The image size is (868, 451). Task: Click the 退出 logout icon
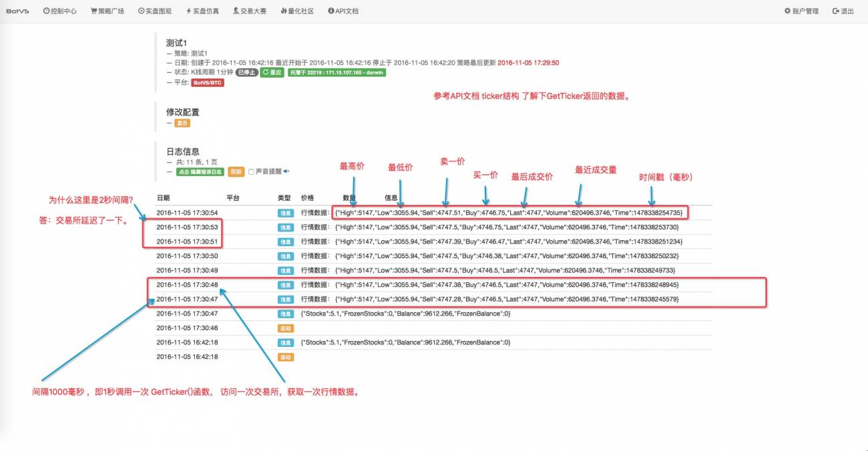843,11
